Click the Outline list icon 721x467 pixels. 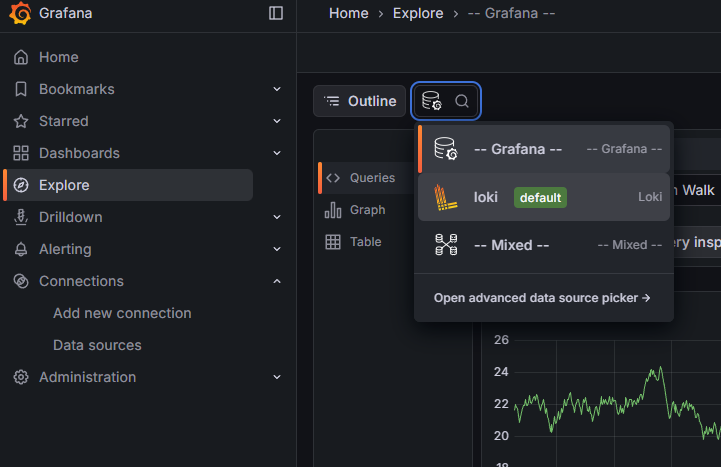click(x=332, y=101)
